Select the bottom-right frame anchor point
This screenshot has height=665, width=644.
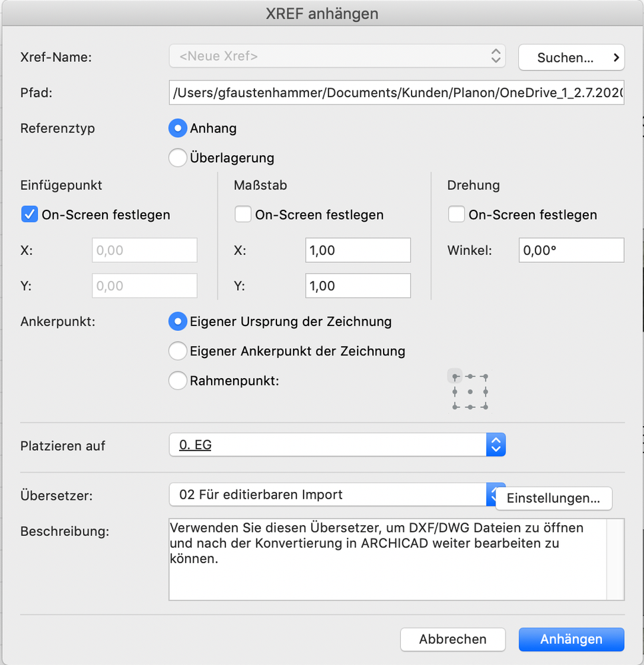pyautogui.click(x=485, y=406)
